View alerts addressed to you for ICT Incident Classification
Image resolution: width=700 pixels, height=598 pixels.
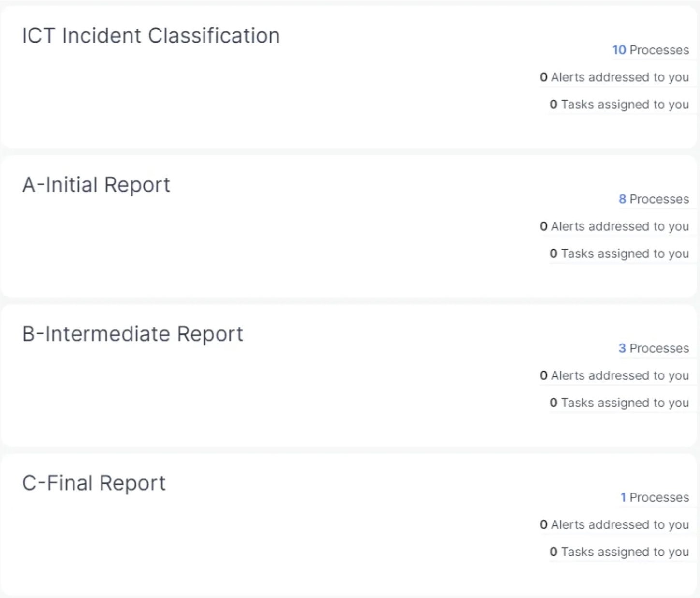click(614, 77)
